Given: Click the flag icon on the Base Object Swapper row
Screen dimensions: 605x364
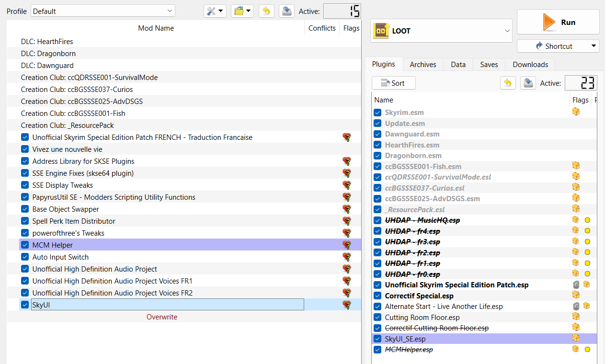Looking at the screenshot, I should (x=347, y=209).
